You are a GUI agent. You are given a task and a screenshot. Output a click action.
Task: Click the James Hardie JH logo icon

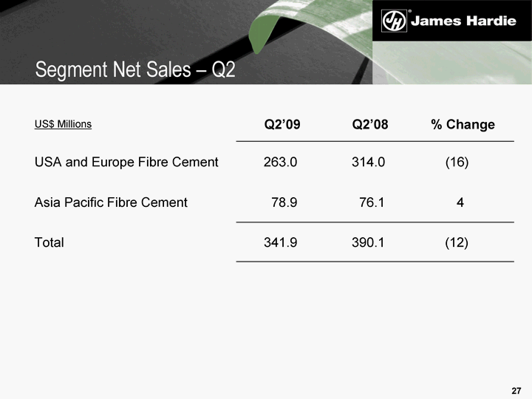pyautogui.click(x=393, y=21)
